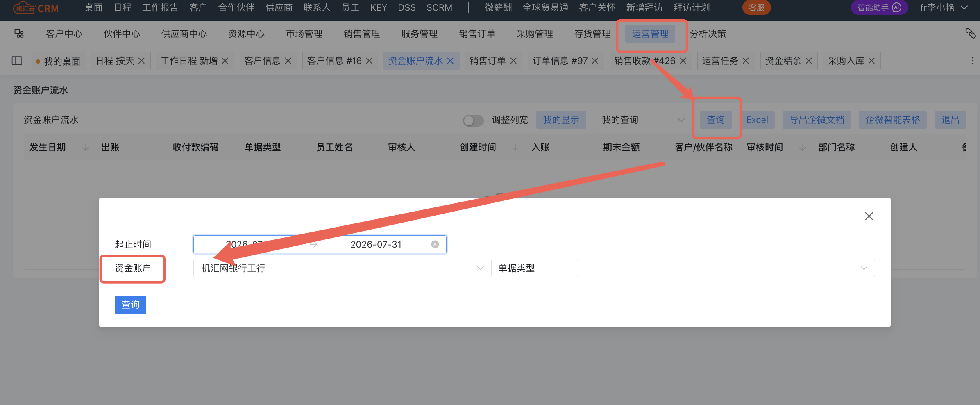Screen dimensions: 980x405
Task: Open 全球贸易通 in the top navigation
Action: (x=545, y=7)
